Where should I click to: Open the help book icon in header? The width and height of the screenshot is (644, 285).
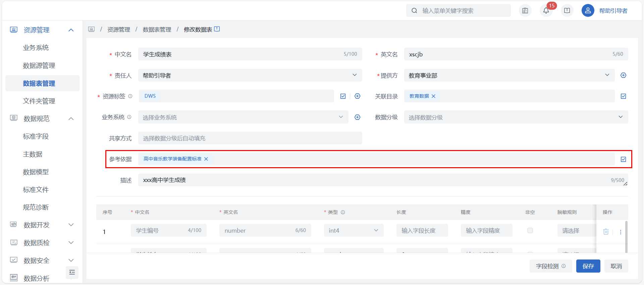pyautogui.click(x=567, y=11)
